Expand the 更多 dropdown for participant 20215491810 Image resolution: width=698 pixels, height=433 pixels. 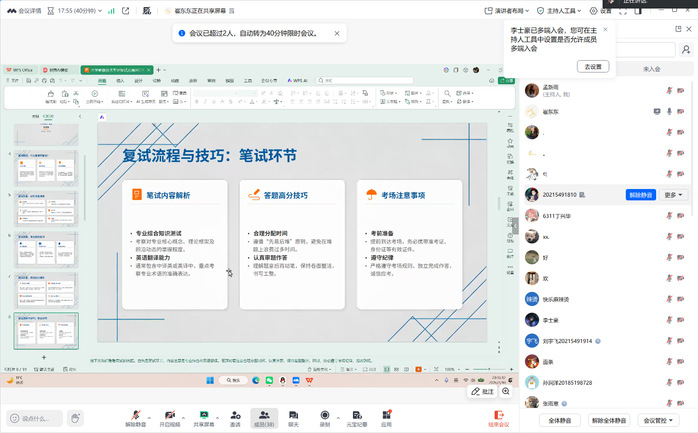(675, 195)
